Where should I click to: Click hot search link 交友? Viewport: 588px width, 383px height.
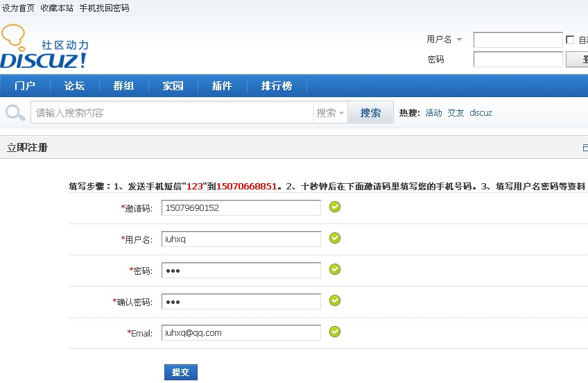456,113
